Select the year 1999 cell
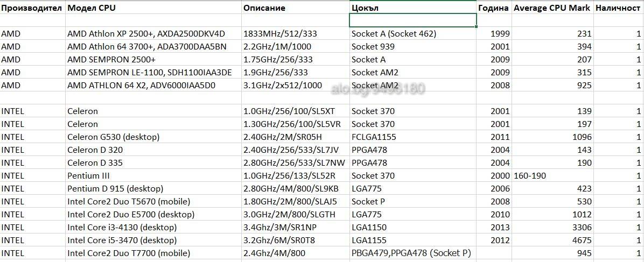This screenshot has height=262, width=644. coord(494,34)
